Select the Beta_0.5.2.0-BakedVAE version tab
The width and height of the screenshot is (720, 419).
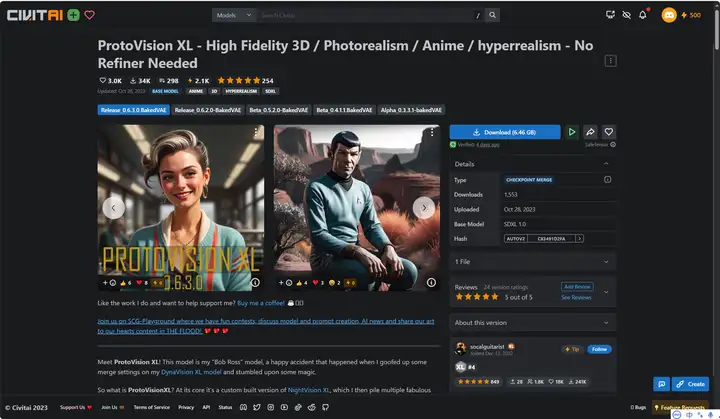click(x=278, y=110)
